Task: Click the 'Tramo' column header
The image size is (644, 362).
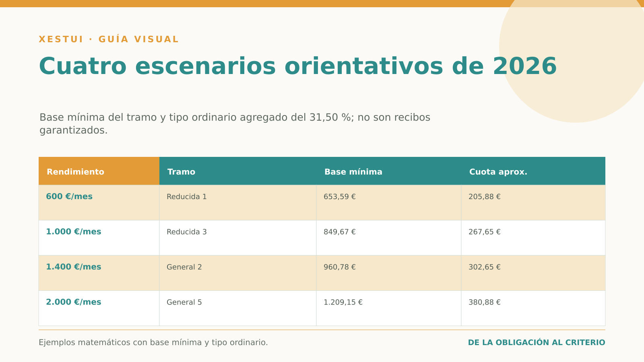Action: (238, 171)
